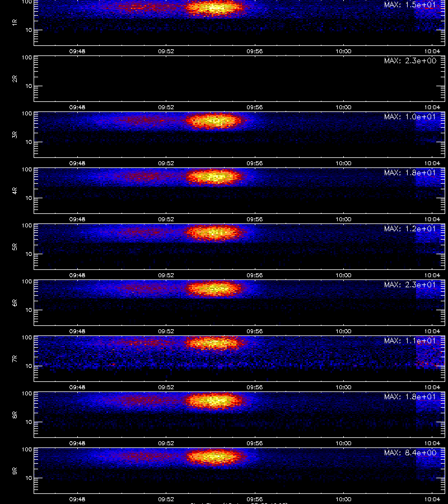Click the bright yellow burst in panel 5R

(x=214, y=232)
